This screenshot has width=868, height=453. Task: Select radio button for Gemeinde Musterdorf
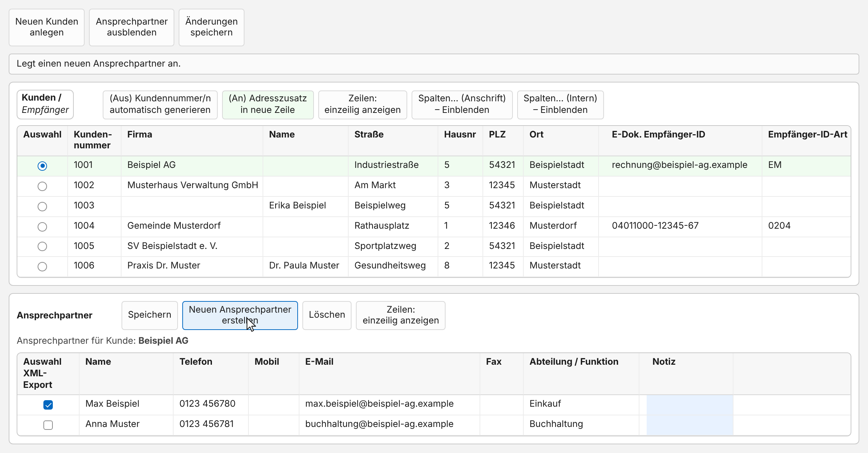point(42,227)
